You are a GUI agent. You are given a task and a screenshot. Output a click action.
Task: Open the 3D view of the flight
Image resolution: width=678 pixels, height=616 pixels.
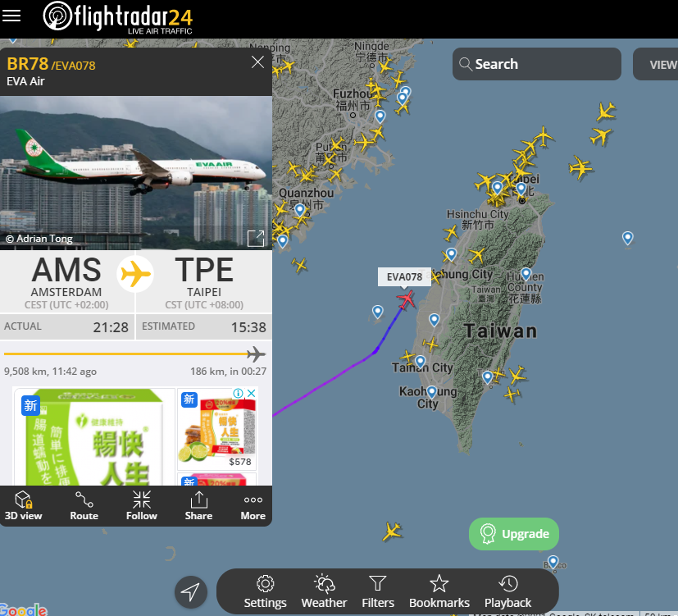[23, 505]
